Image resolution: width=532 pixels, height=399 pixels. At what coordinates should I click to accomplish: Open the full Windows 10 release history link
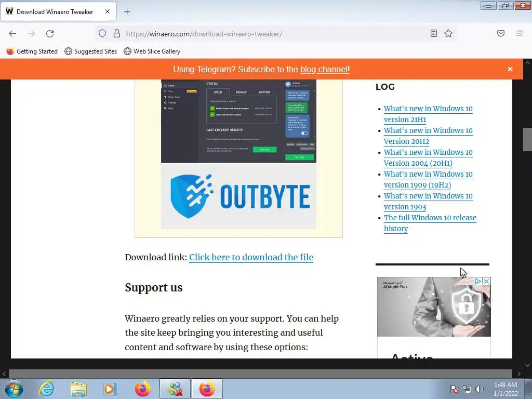(430, 223)
